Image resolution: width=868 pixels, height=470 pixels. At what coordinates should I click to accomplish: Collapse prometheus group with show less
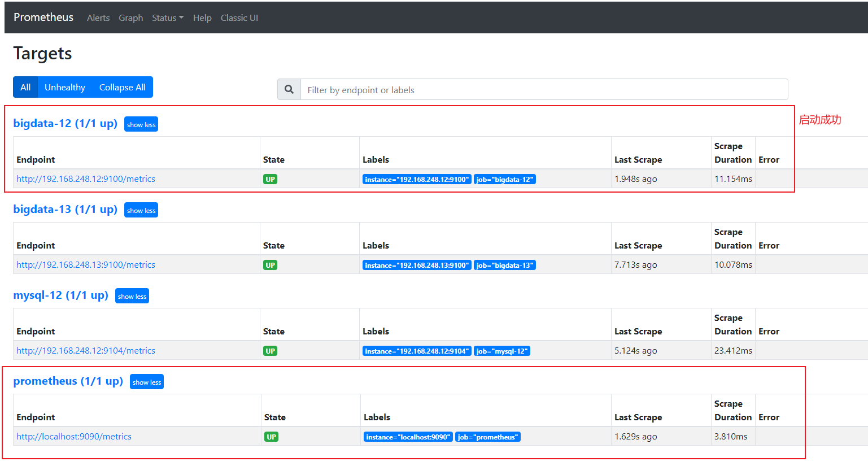tap(147, 382)
